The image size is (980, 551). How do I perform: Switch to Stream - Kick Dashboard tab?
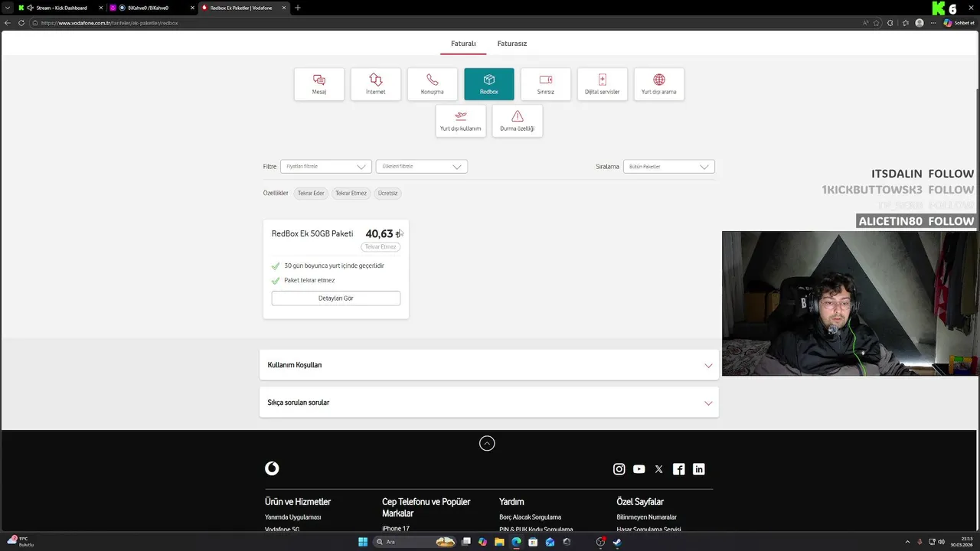coord(61,8)
